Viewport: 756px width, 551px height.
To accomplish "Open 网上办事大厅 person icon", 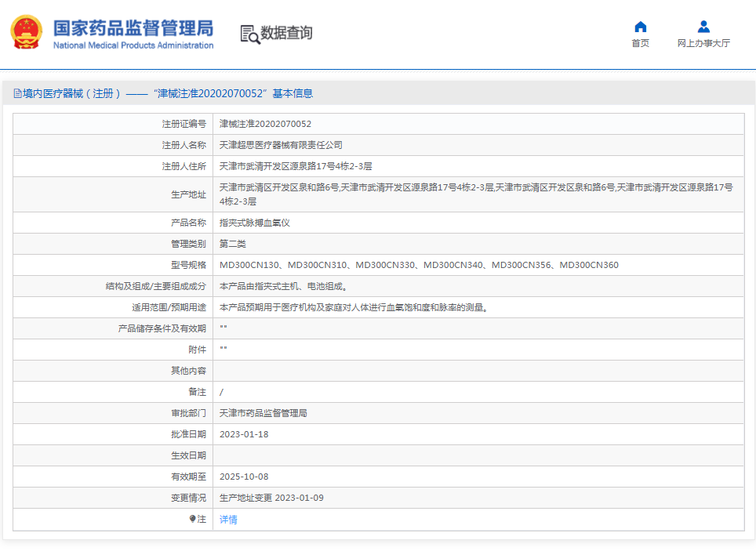I will pos(703,27).
